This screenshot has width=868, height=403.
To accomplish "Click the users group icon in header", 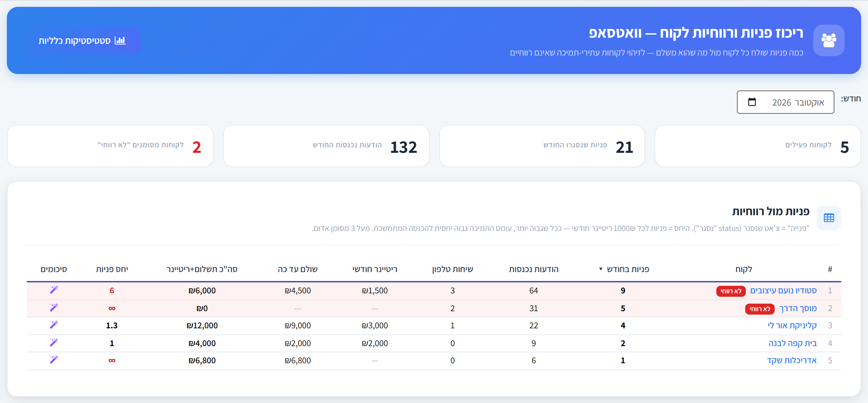I will [x=829, y=40].
